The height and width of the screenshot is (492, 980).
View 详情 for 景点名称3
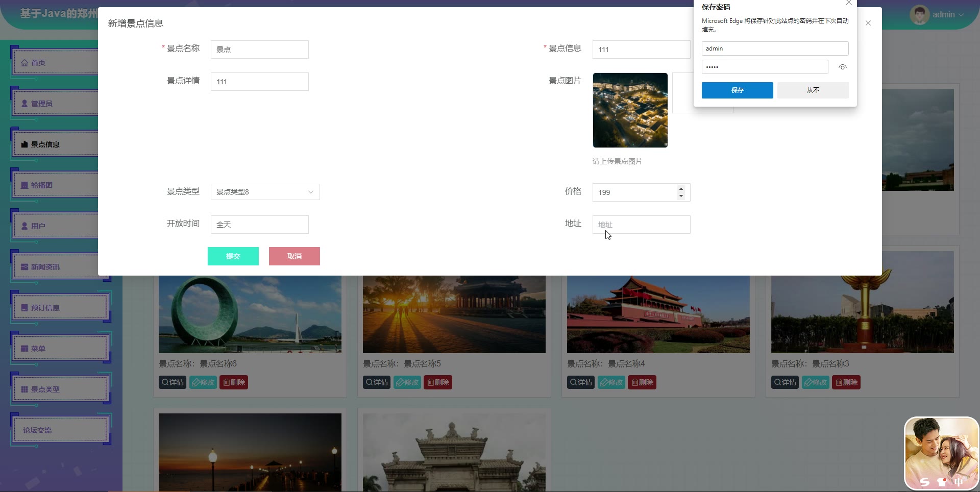785,382
